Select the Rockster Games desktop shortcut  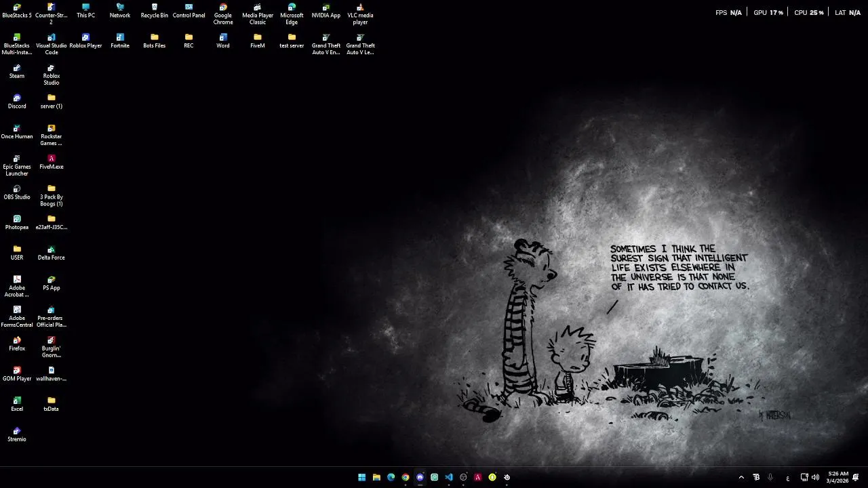[51, 136]
